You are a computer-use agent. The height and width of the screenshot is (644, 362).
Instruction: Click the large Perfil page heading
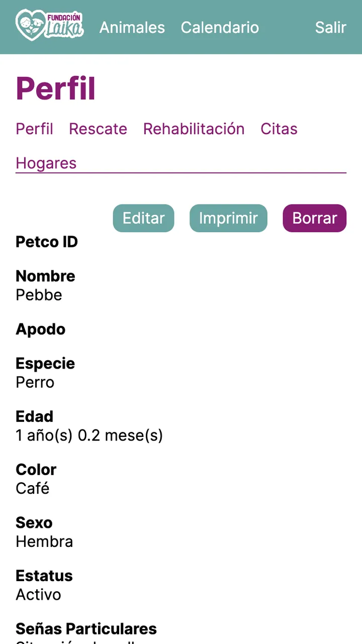56,89
